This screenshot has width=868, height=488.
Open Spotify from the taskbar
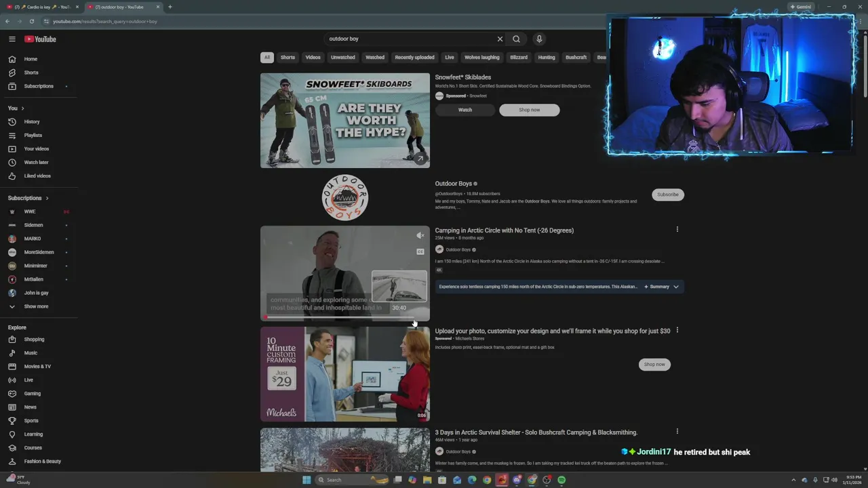pyautogui.click(x=561, y=480)
